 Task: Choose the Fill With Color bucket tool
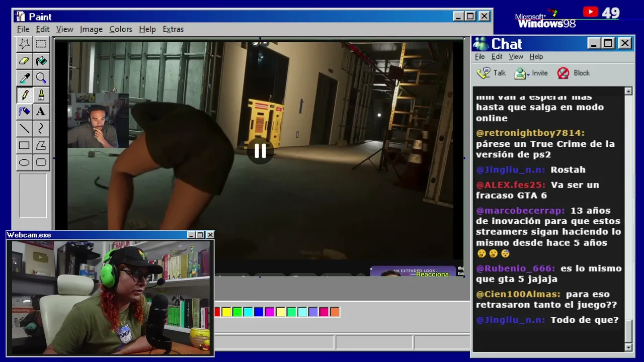pyautogui.click(x=41, y=61)
